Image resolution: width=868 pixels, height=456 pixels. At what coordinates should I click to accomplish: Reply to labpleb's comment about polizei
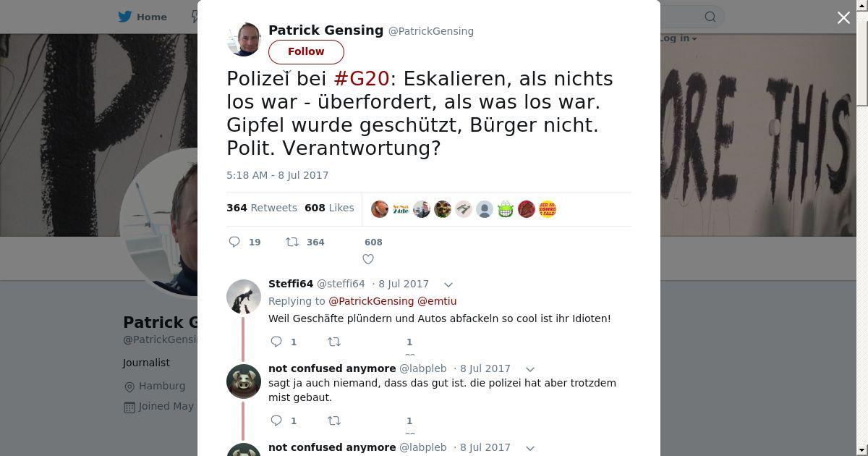pos(276,421)
